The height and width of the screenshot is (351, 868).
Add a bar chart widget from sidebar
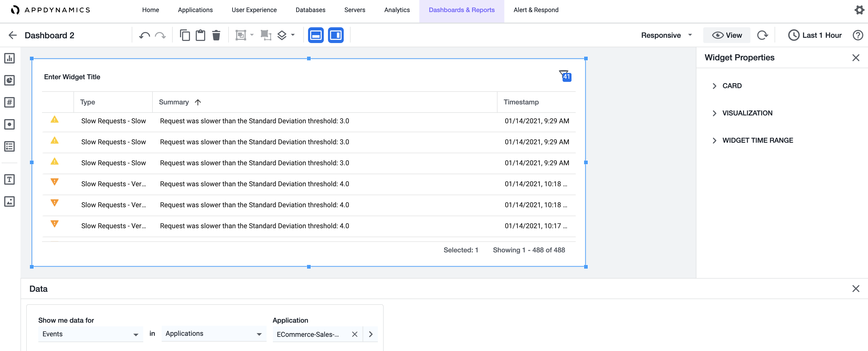(9, 58)
